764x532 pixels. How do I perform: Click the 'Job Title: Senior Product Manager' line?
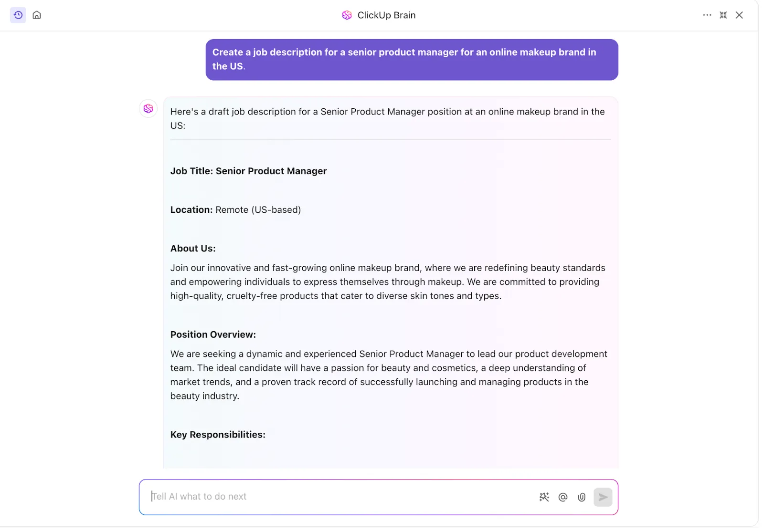tap(248, 171)
